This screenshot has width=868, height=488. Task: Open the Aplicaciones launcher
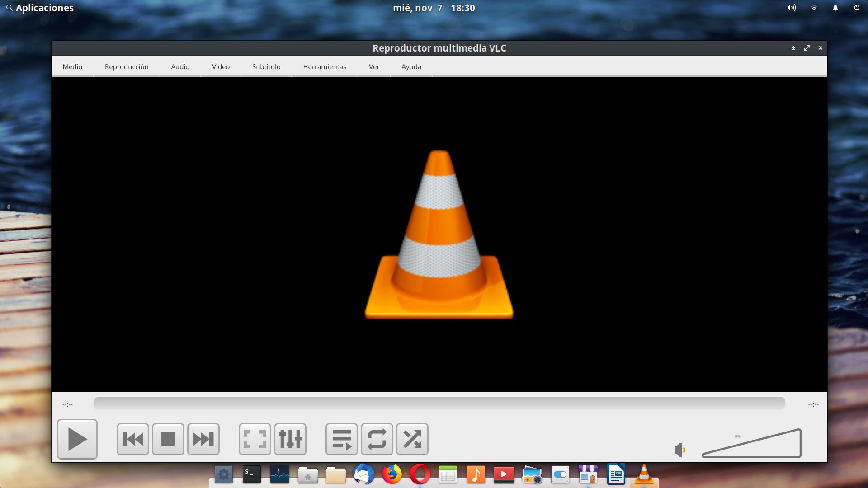[x=40, y=8]
